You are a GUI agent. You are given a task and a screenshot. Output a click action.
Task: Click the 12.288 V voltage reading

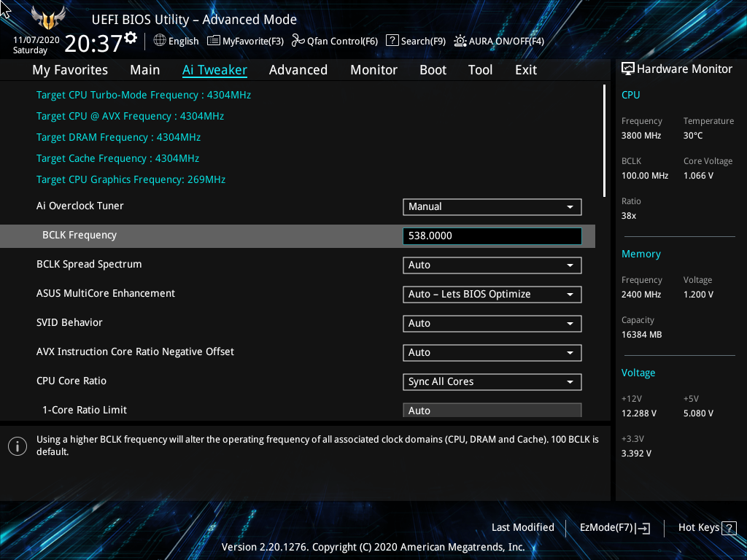click(x=639, y=413)
